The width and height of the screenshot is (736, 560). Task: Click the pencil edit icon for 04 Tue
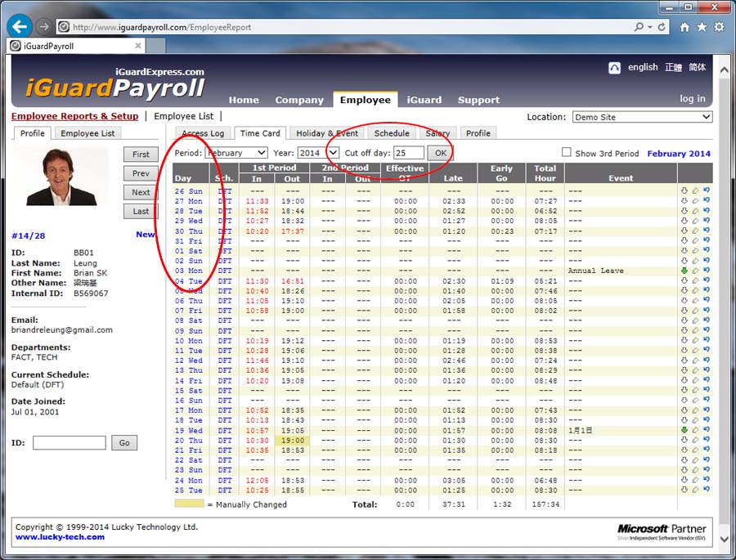pyautogui.click(x=695, y=280)
